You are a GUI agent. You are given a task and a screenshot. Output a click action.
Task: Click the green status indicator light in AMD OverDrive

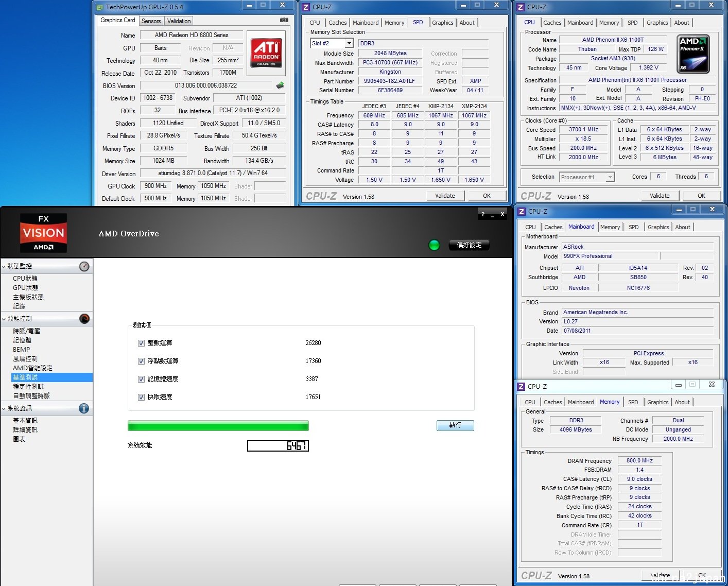click(x=434, y=245)
